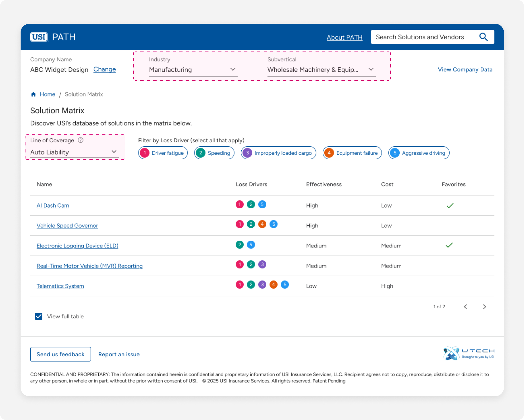Screen dimensions: 524x420
Task: Click the Search Solutions and Vendors field
Action: 433,37
